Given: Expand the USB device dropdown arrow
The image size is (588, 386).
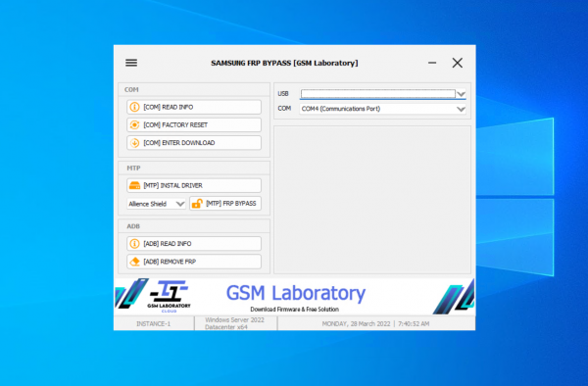Looking at the screenshot, I should point(461,94).
